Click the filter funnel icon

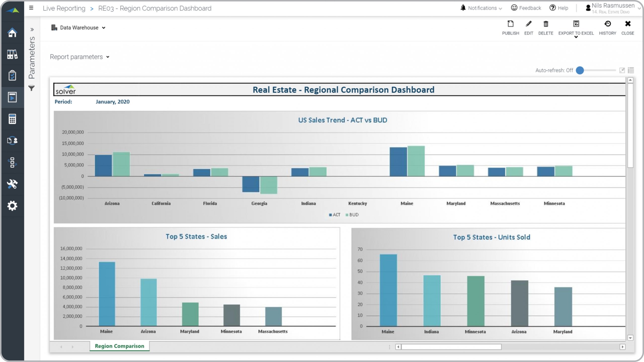pyautogui.click(x=31, y=88)
